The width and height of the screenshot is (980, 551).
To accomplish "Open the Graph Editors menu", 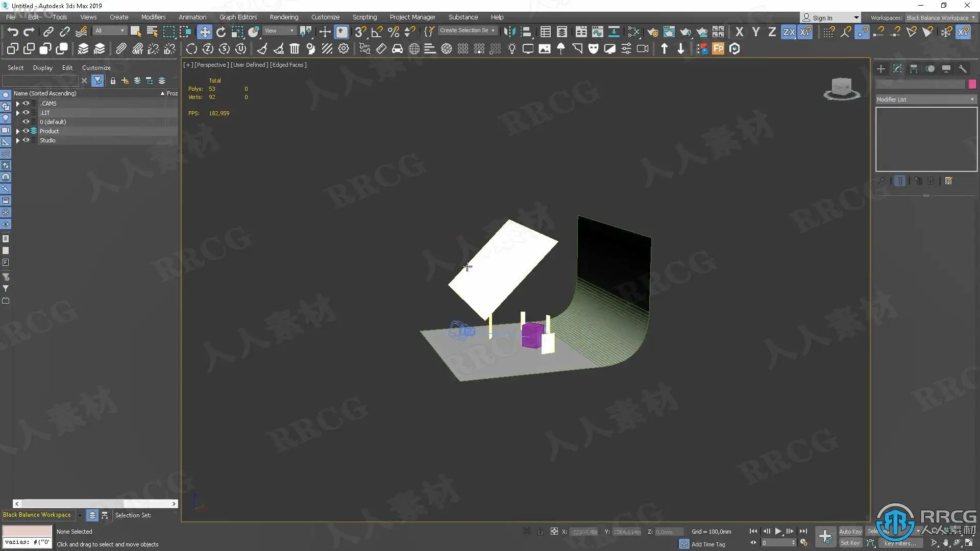I will click(238, 17).
